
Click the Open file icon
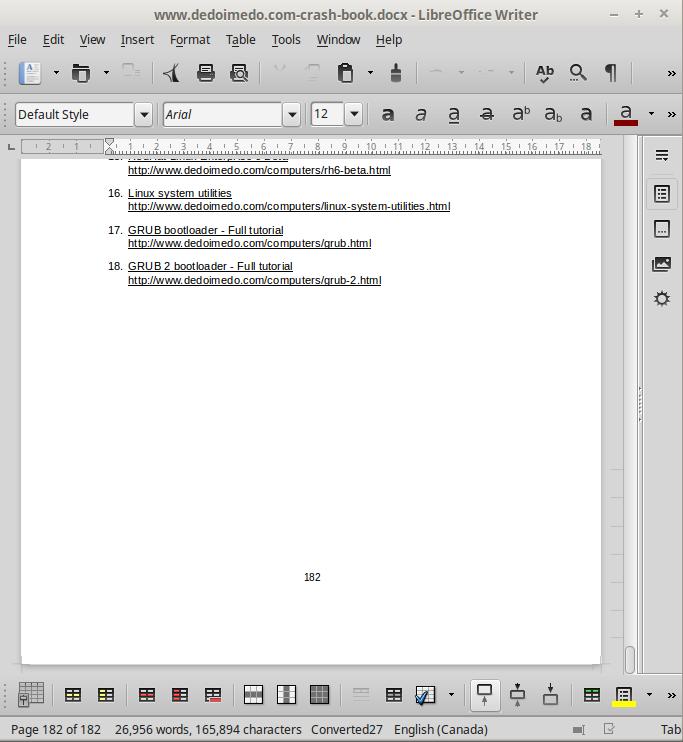pyautogui.click(x=81, y=73)
